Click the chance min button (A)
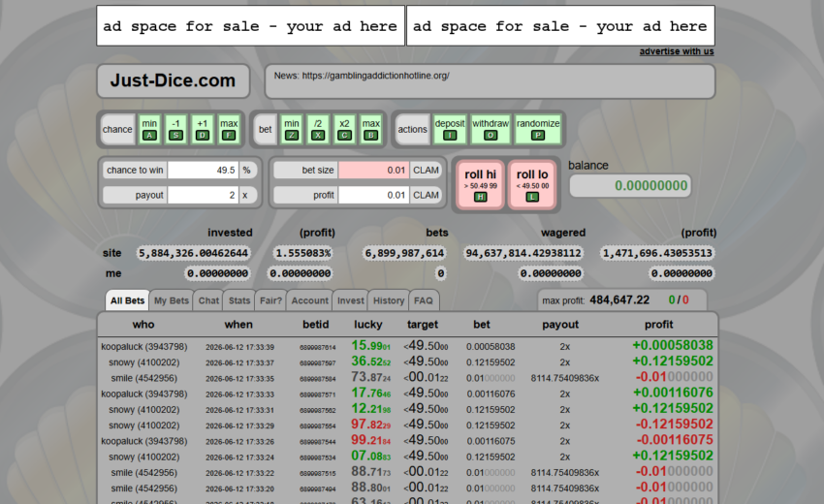The image size is (824, 504). [x=149, y=129]
